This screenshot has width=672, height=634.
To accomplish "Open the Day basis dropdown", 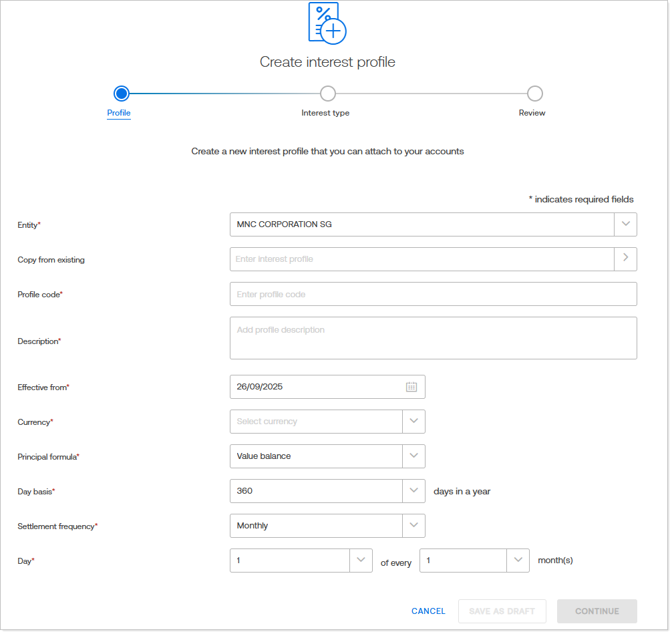I will (x=413, y=491).
